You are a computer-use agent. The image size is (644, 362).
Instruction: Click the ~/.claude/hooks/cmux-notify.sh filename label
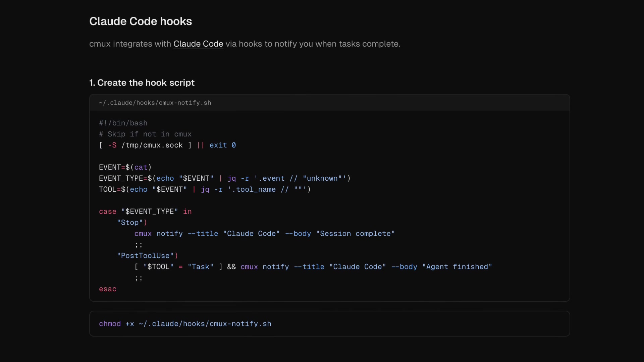point(155,103)
